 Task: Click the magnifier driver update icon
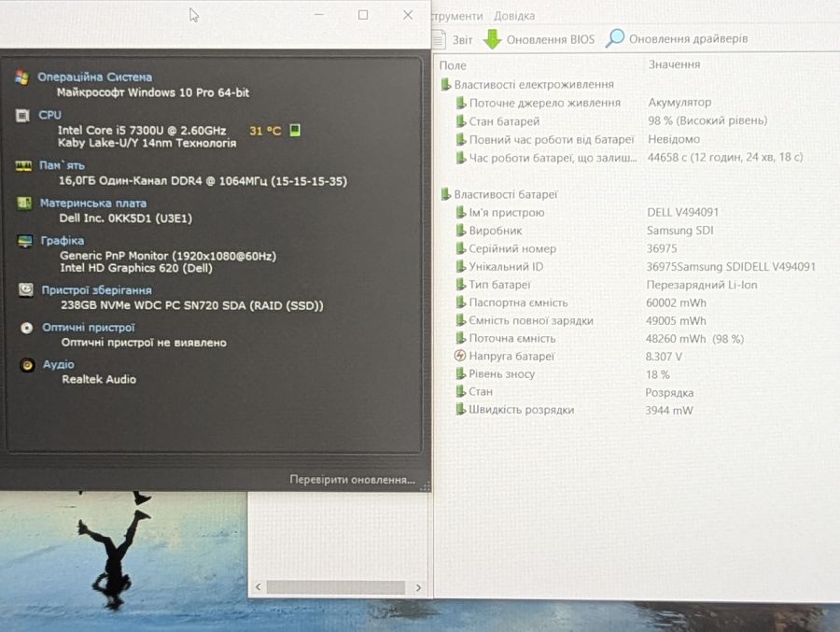click(x=615, y=38)
